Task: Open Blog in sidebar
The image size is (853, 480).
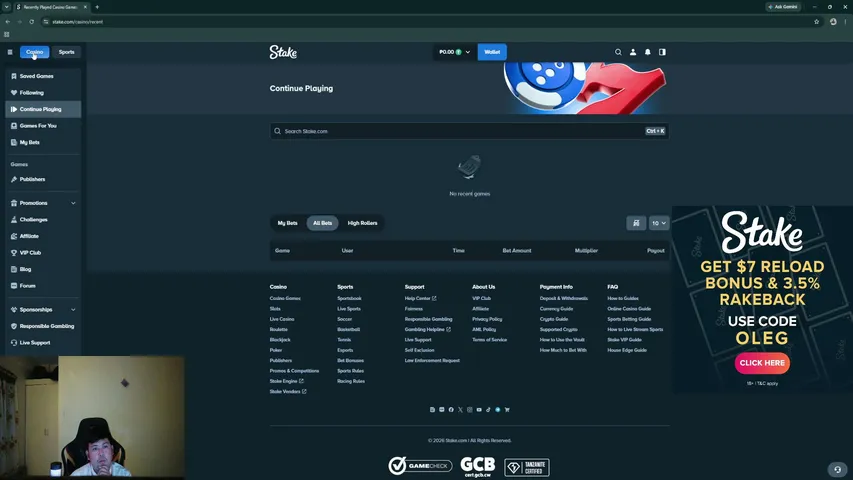Action: click(x=43, y=269)
